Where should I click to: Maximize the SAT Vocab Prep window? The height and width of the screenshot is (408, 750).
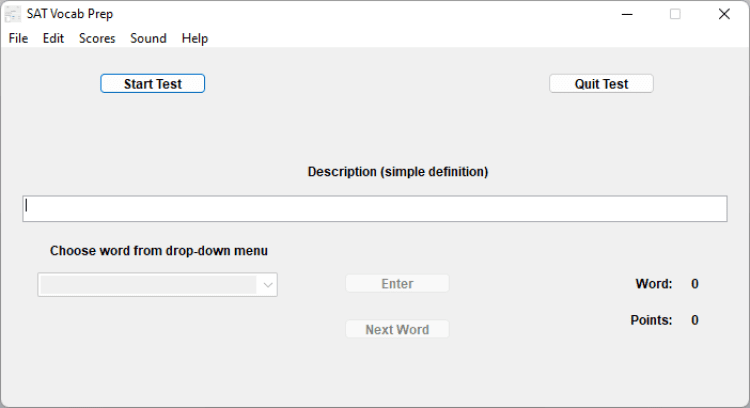[x=675, y=14]
